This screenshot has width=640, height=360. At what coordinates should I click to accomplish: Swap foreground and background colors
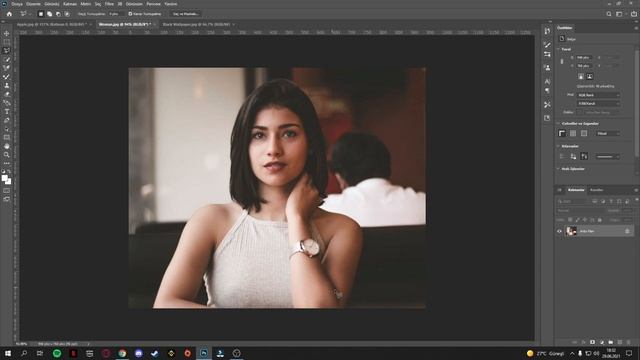[9, 172]
